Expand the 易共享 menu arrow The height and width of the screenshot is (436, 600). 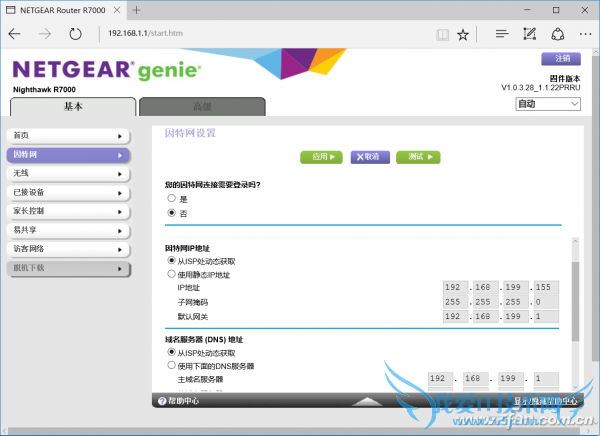pos(120,231)
